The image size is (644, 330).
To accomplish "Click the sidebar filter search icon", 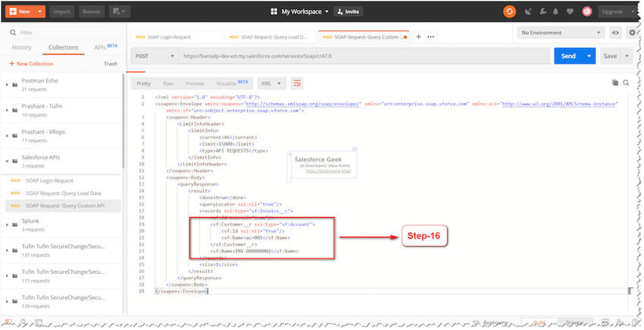I will tap(13, 33).
